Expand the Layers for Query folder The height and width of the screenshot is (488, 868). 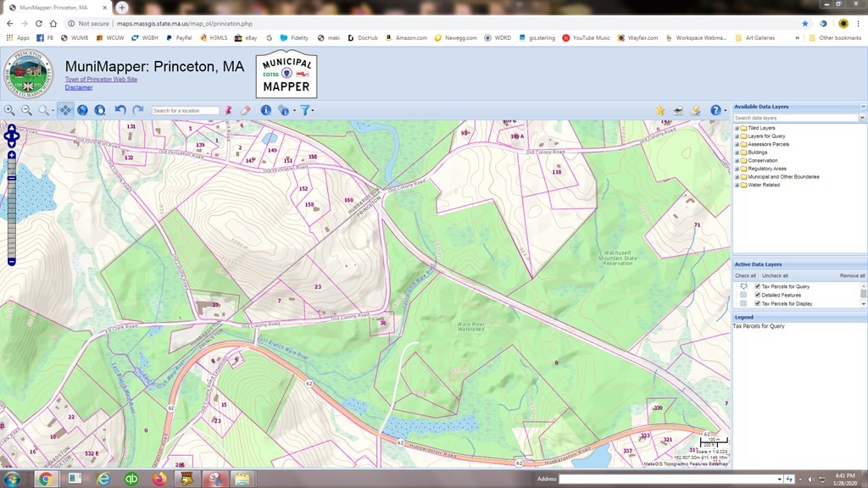[737, 136]
